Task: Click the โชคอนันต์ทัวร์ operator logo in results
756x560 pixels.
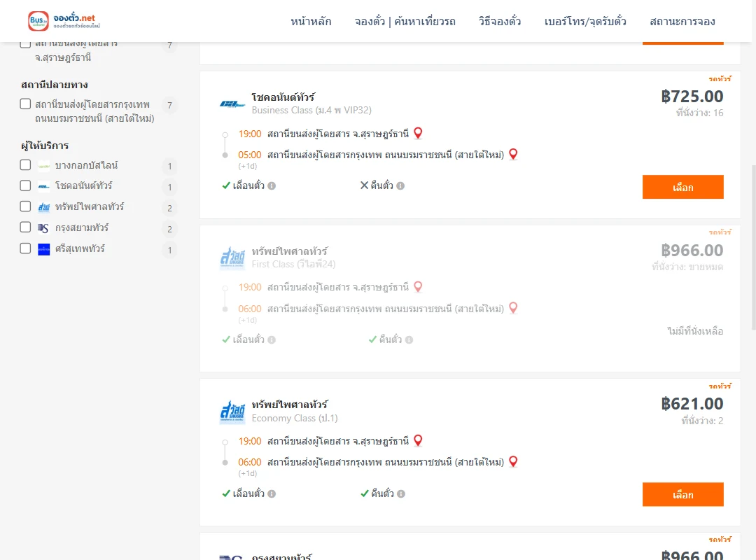Action: coord(232,104)
